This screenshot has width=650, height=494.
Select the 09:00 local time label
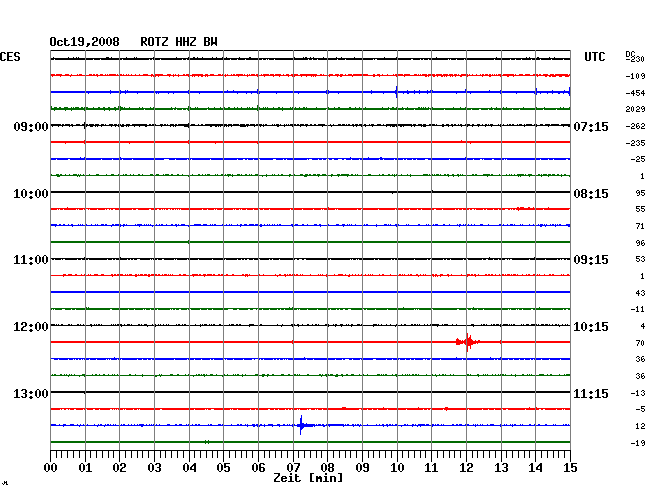pos(31,126)
